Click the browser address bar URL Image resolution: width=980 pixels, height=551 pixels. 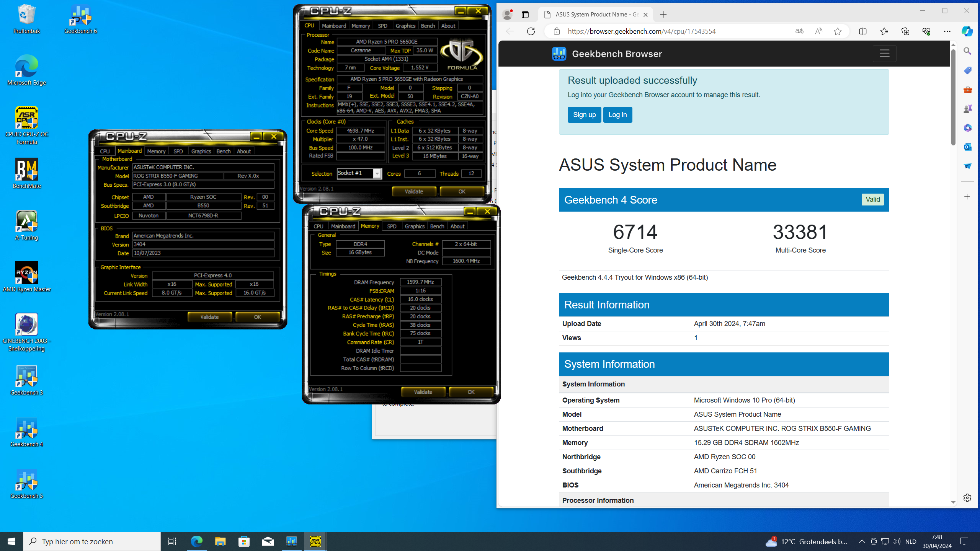tap(642, 31)
